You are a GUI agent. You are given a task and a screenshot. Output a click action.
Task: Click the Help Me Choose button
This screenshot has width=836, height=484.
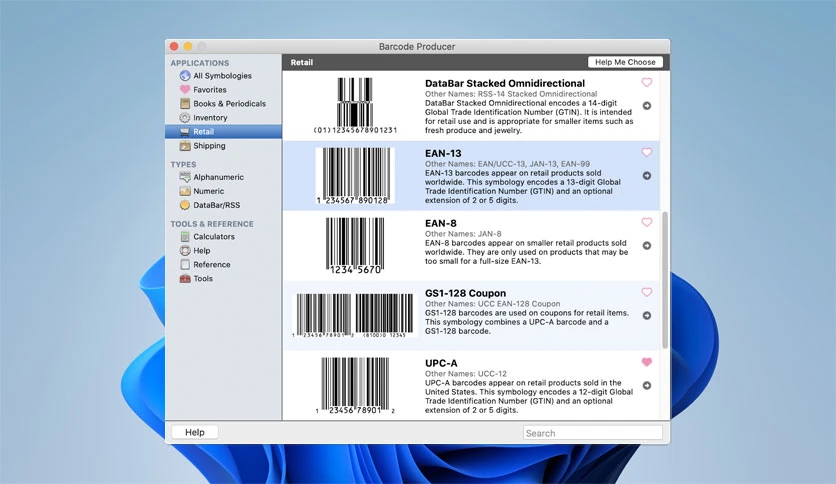tap(625, 62)
